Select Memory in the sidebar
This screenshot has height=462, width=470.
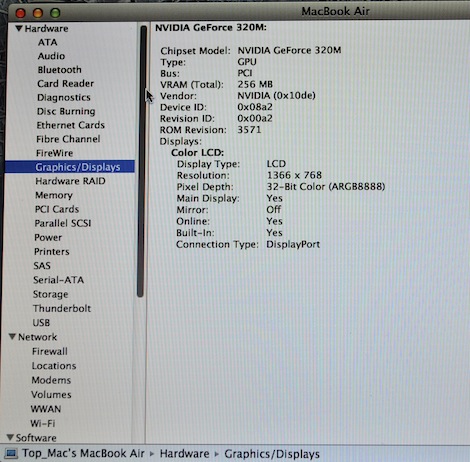click(x=54, y=195)
